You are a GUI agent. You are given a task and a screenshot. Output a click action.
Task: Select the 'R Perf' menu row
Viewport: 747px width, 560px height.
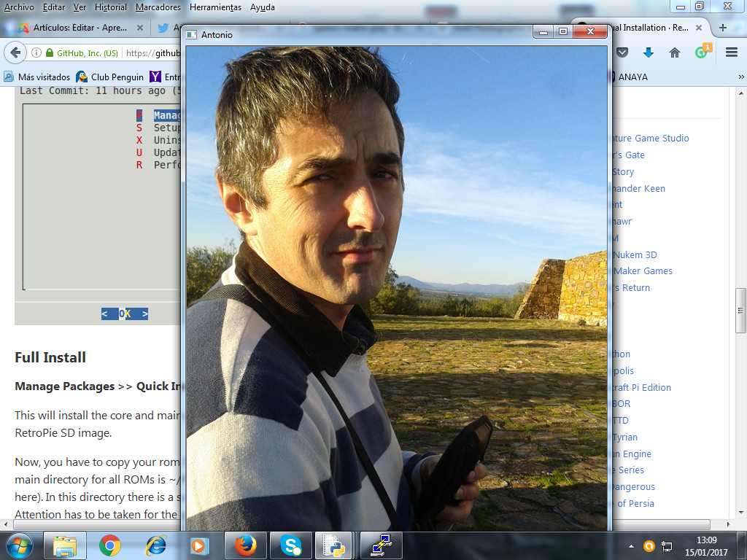158,165
